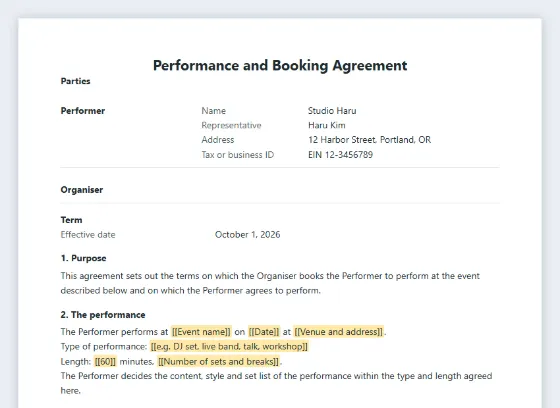This screenshot has width=560, height=408.
Task: Fill the [[Number of sets and breaks]] placeholder
Action: tap(218, 362)
